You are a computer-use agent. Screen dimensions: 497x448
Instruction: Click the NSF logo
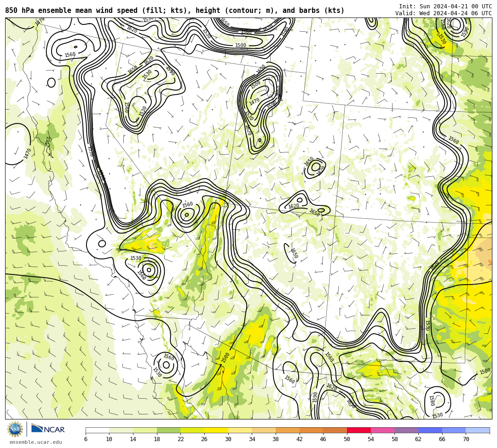(15, 429)
